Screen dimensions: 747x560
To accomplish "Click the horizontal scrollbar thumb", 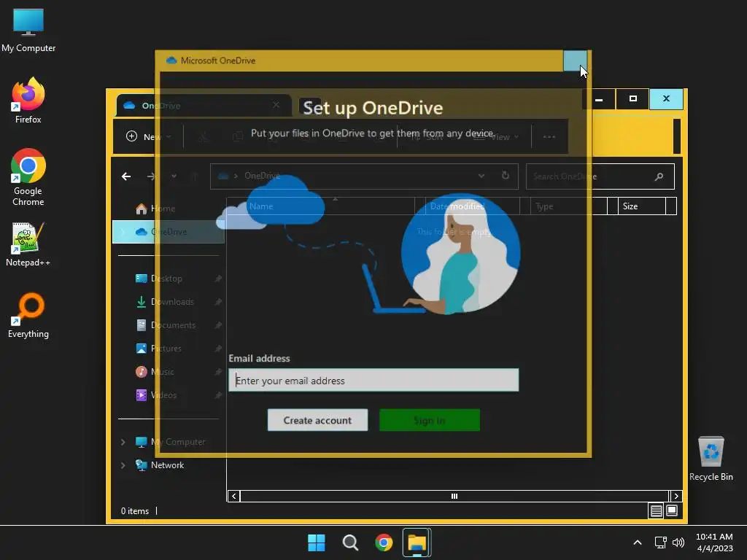I will [454, 496].
